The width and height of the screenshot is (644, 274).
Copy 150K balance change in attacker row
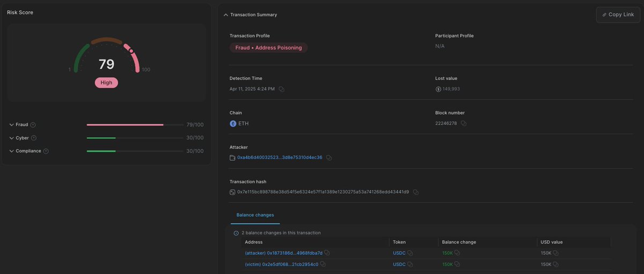pyautogui.click(x=458, y=253)
